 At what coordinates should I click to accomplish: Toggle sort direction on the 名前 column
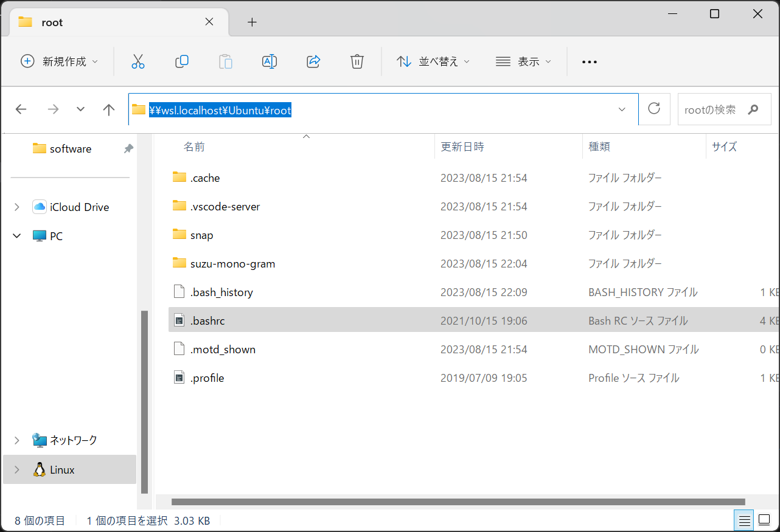click(194, 147)
